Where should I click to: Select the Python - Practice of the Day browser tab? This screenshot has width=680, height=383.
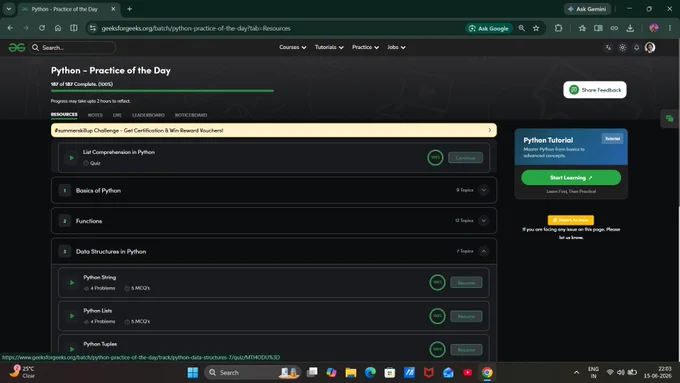click(69, 9)
